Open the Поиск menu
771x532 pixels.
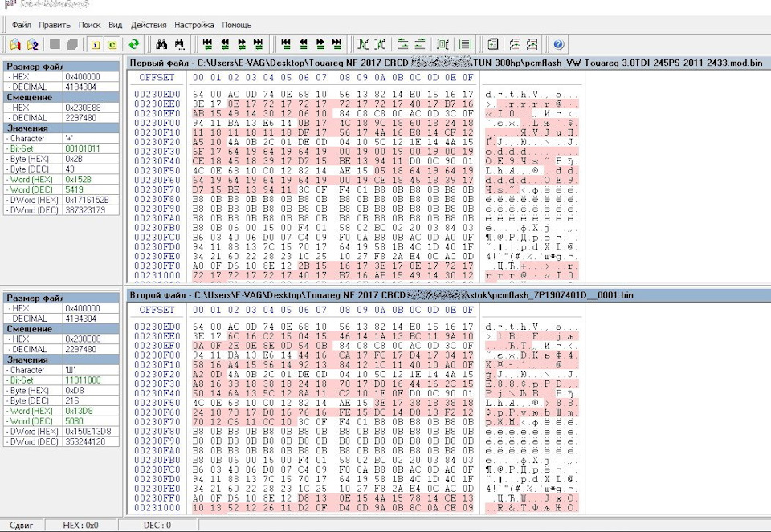coord(89,25)
